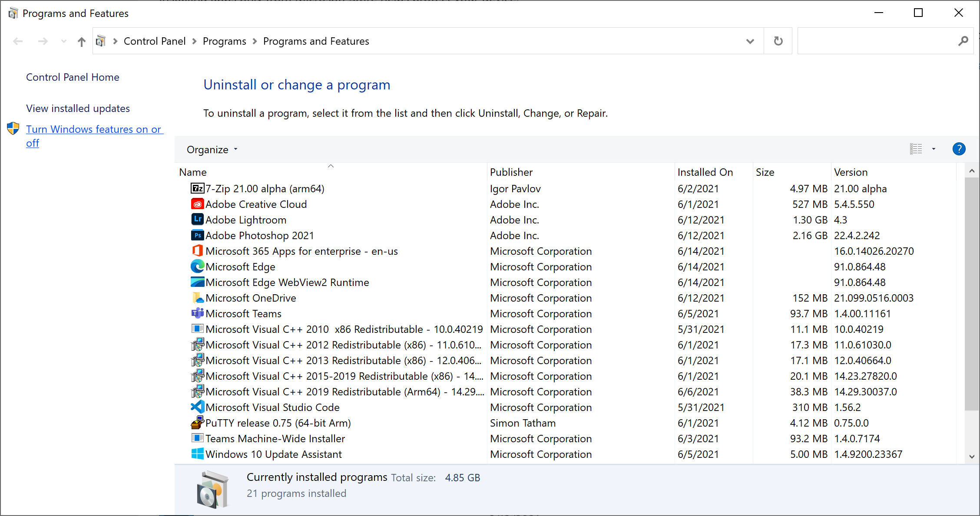Screen dimensions: 980x516
Task: Expand the chevron after Control Panel breadcrumb
Action: click(194, 41)
